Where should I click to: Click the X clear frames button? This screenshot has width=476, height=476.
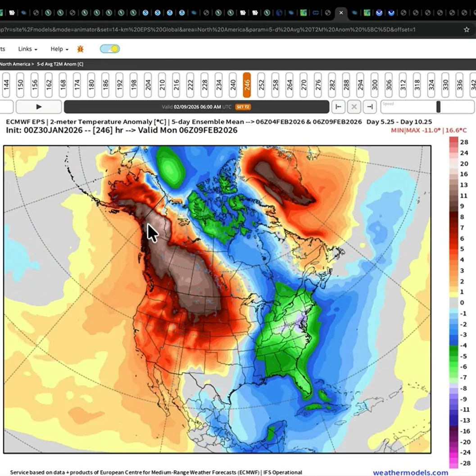coord(354,107)
